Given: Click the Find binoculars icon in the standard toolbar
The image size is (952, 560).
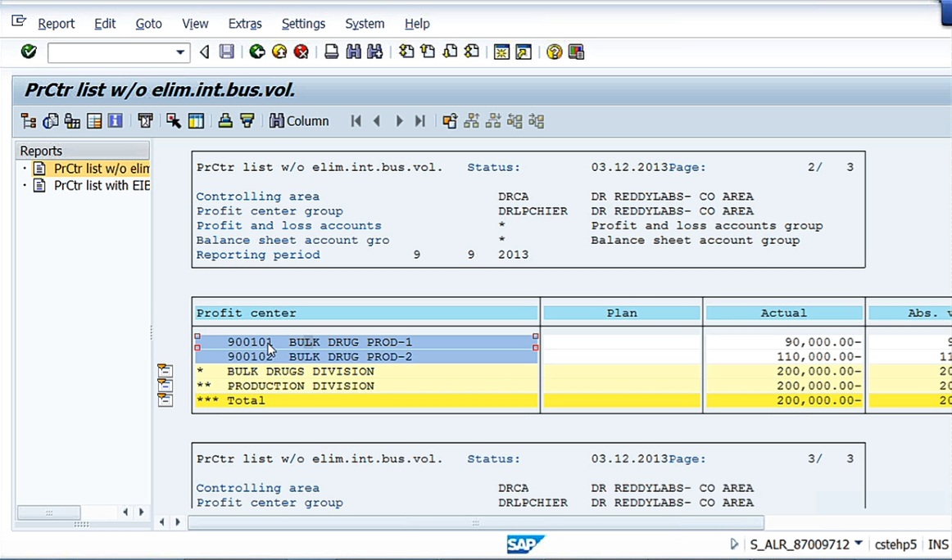Looking at the screenshot, I should [x=353, y=52].
